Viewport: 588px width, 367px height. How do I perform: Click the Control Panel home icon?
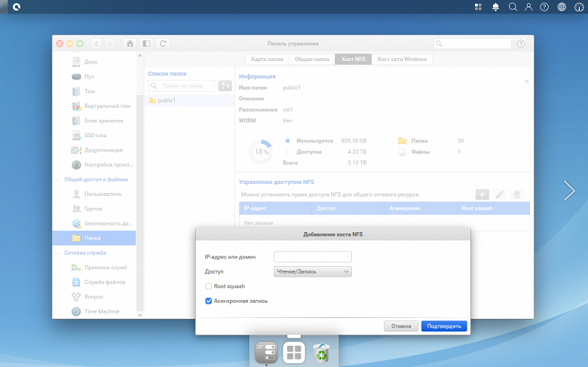(x=130, y=44)
